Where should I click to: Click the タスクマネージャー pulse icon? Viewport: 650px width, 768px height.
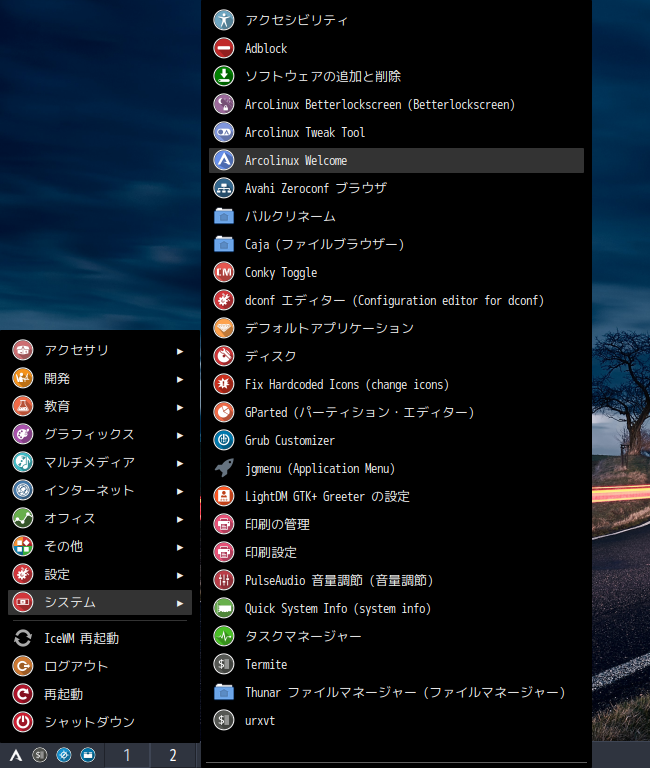click(x=224, y=636)
